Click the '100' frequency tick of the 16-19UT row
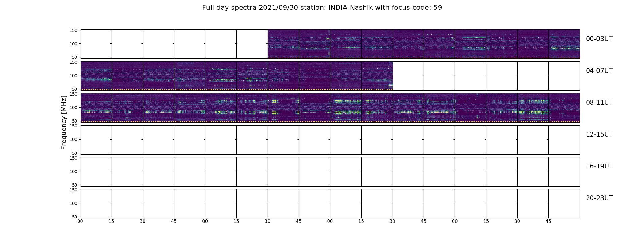This screenshot has height=245, width=644. (74, 171)
